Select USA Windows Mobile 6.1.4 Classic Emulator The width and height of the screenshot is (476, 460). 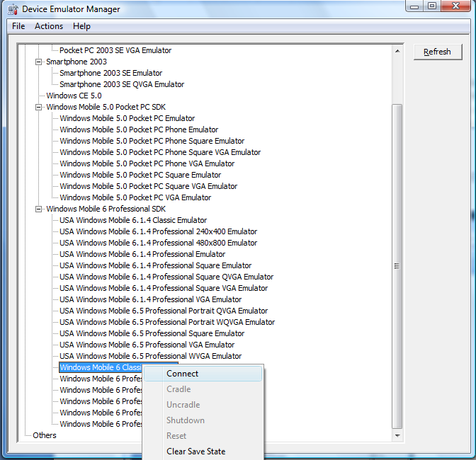click(x=133, y=220)
